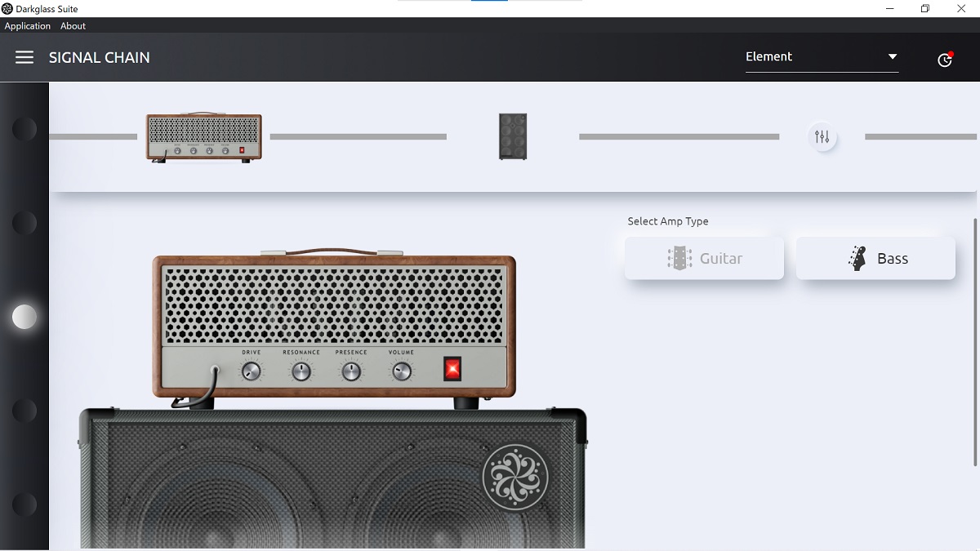Open the equalizer sliders block in signal chain
Image resolution: width=980 pixels, height=551 pixels.
822,137
